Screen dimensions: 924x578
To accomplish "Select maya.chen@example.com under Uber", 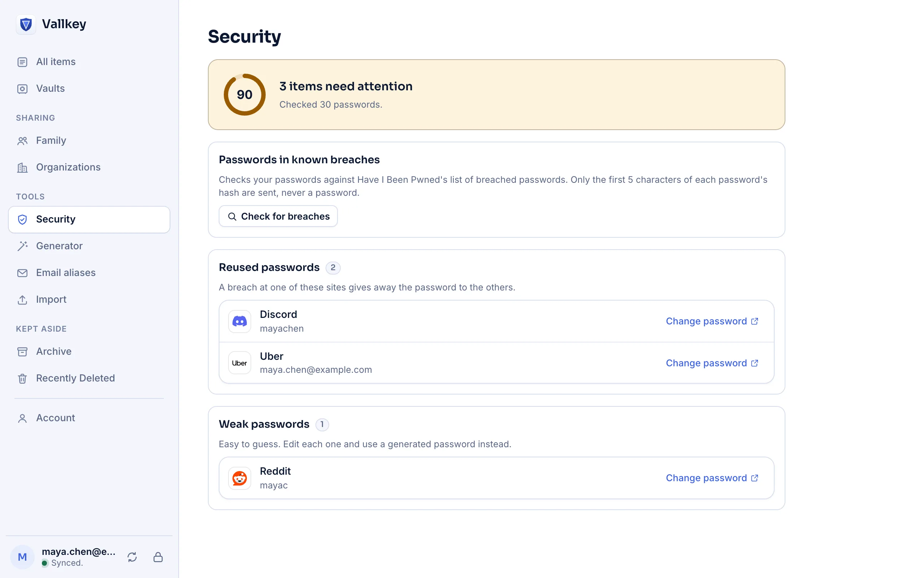I will coord(316,370).
